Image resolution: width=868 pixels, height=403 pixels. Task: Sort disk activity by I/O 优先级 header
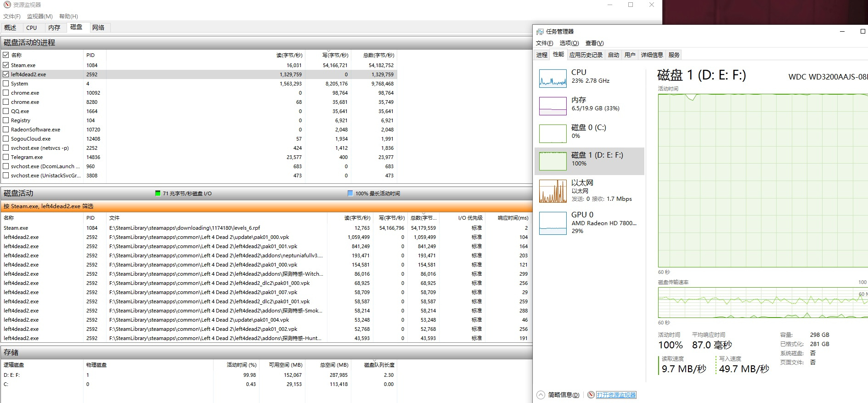pyautogui.click(x=470, y=218)
